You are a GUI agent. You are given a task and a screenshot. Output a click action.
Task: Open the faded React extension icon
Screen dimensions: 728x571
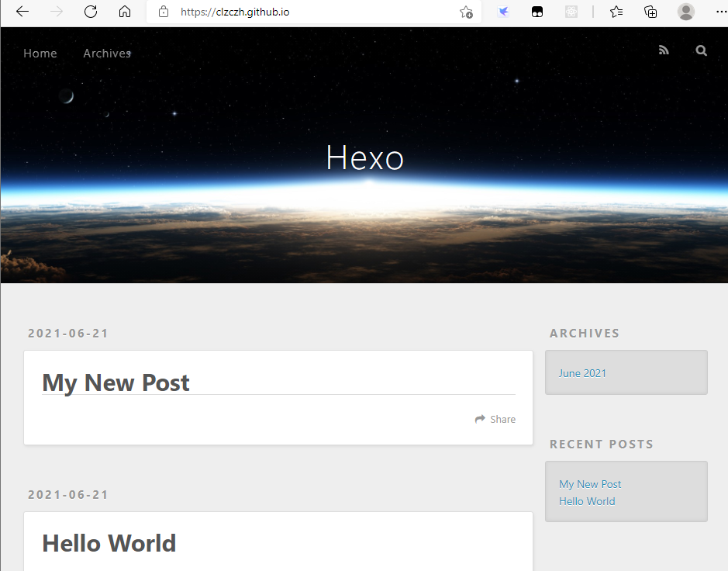point(571,12)
